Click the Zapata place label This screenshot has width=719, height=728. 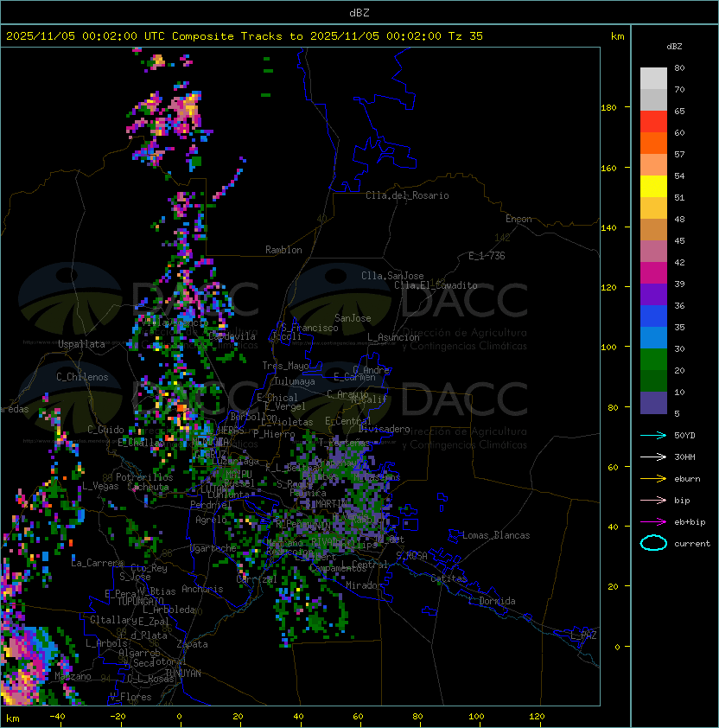[x=192, y=644]
